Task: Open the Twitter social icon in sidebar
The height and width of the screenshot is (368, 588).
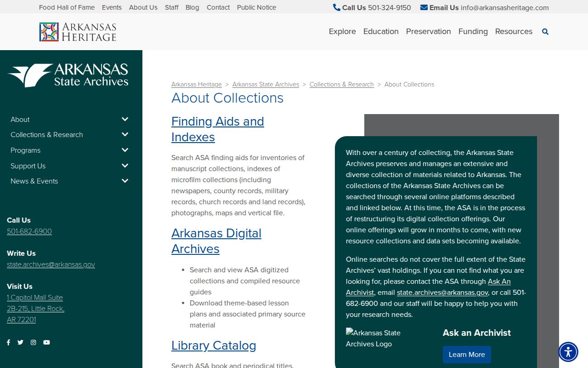Action: coord(20,342)
